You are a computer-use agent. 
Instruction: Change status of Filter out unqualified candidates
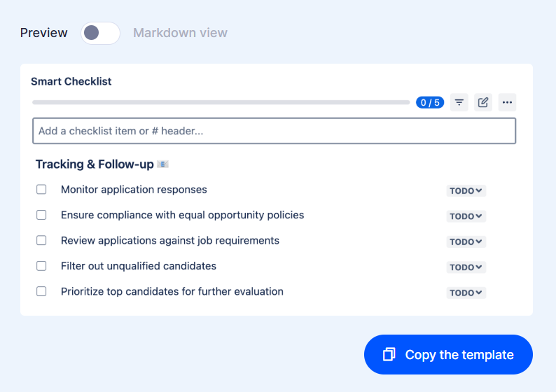pyautogui.click(x=466, y=267)
